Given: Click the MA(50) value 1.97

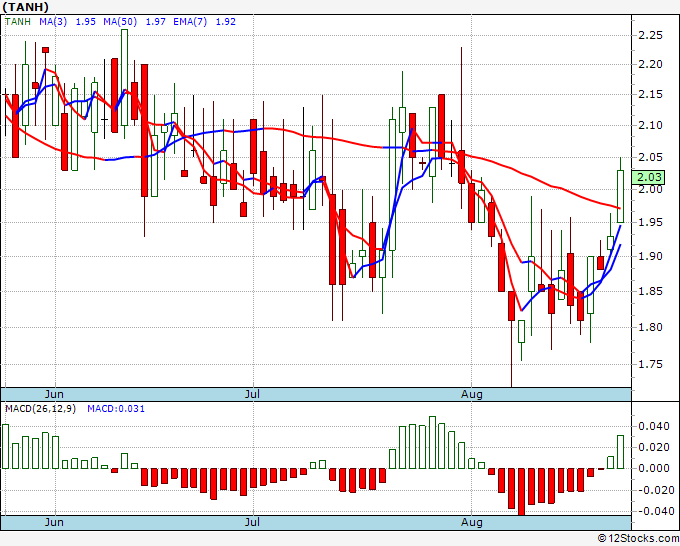Looking at the screenshot, I should click(x=155, y=22).
